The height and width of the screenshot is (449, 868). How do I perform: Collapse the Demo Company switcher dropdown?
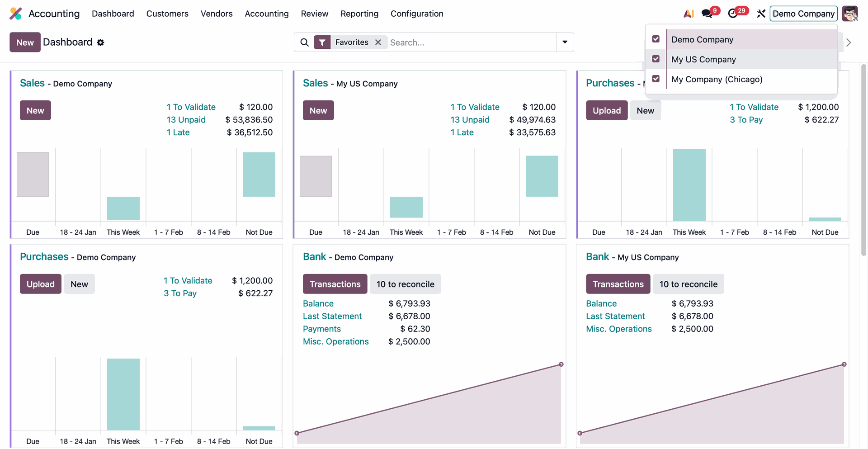(803, 14)
